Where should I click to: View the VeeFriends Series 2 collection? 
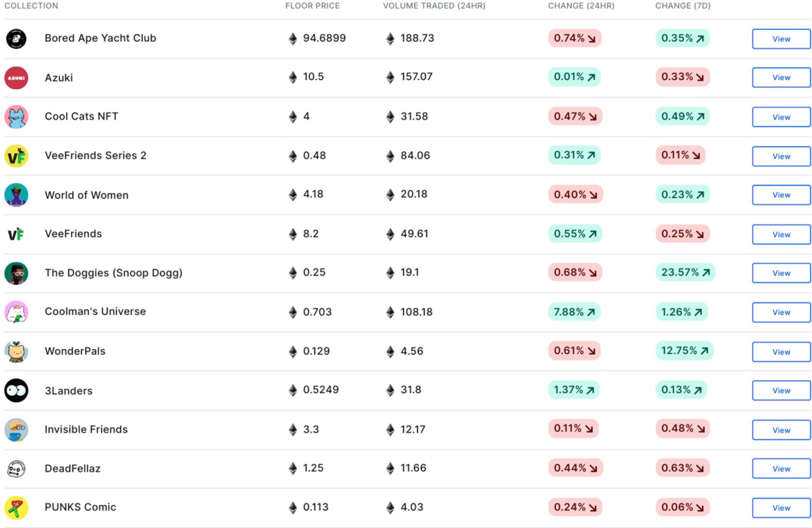(x=781, y=157)
